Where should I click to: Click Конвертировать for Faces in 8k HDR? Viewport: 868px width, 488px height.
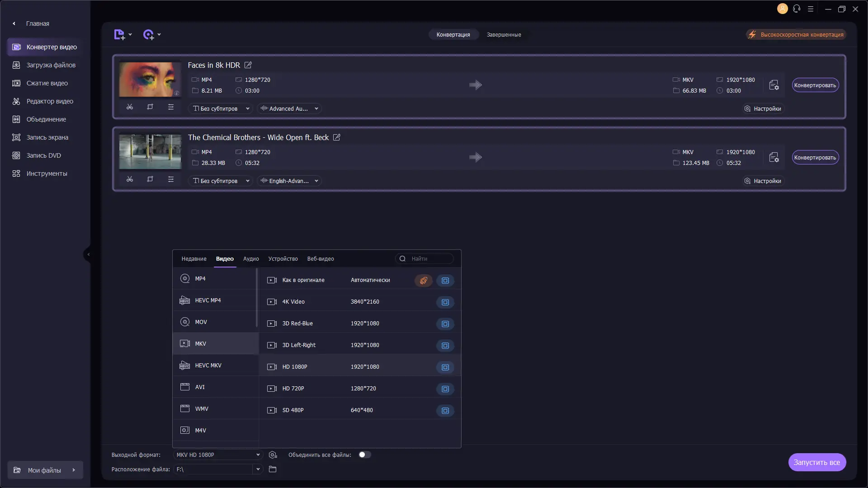[815, 85]
